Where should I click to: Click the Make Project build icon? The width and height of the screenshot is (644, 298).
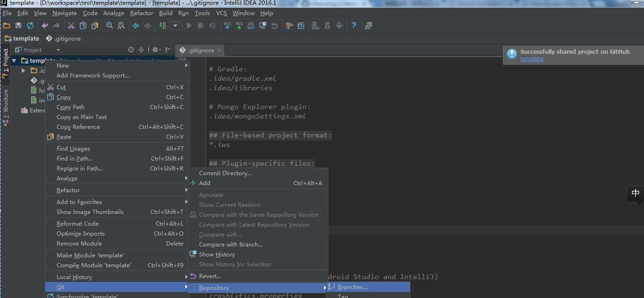click(x=164, y=26)
